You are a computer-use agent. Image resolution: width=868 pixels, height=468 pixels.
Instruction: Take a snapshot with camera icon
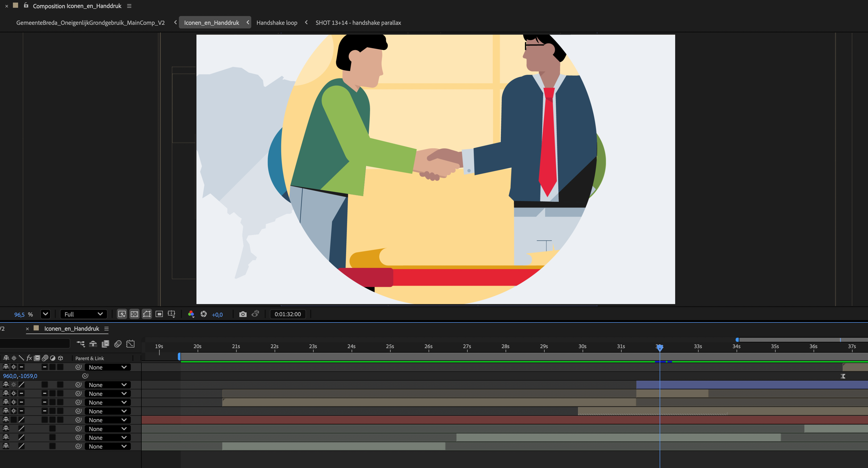(243, 314)
